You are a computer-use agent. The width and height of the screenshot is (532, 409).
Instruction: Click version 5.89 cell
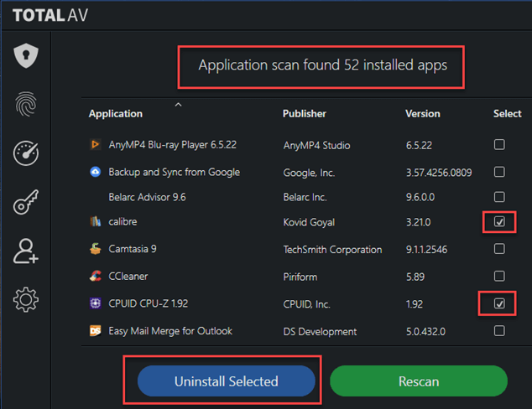pyautogui.click(x=415, y=277)
